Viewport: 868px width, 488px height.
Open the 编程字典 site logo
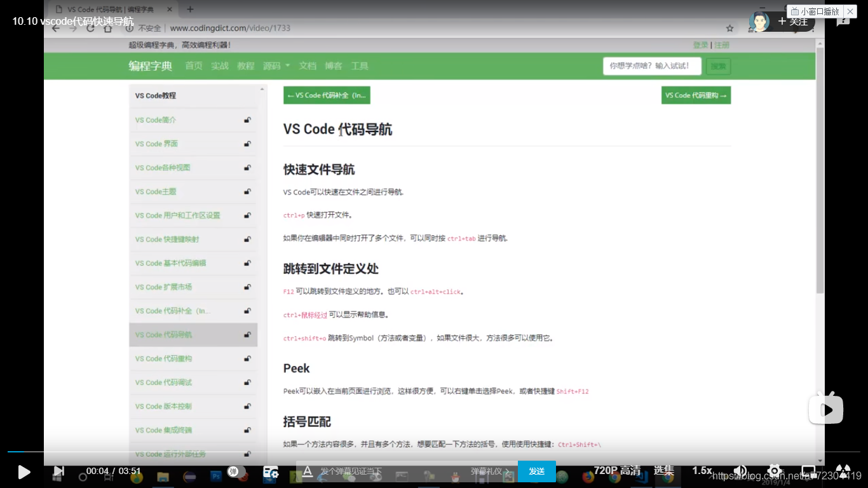(150, 66)
